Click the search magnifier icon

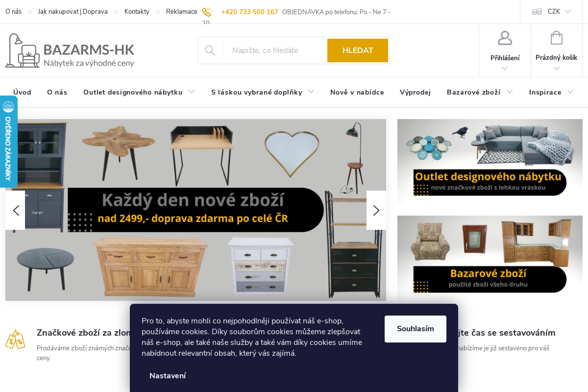[x=210, y=50]
